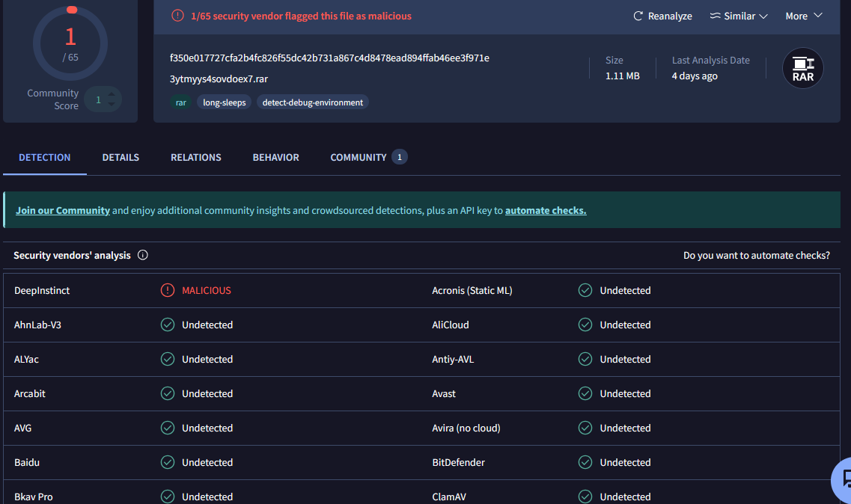
Task: Click the Undetected check icon for ClamAV
Action: coord(585,497)
